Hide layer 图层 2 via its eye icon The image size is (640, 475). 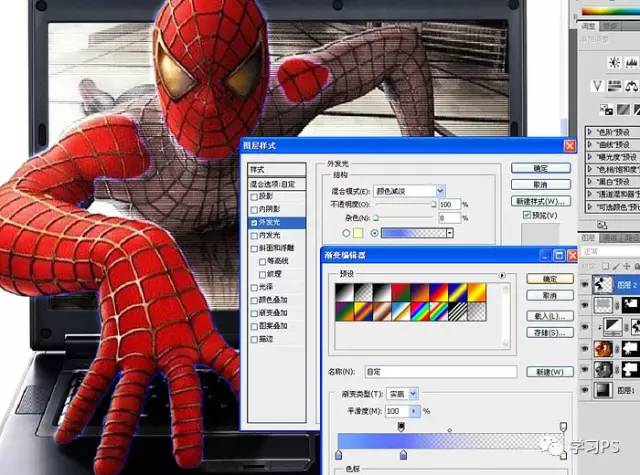(x=587, y=285)
